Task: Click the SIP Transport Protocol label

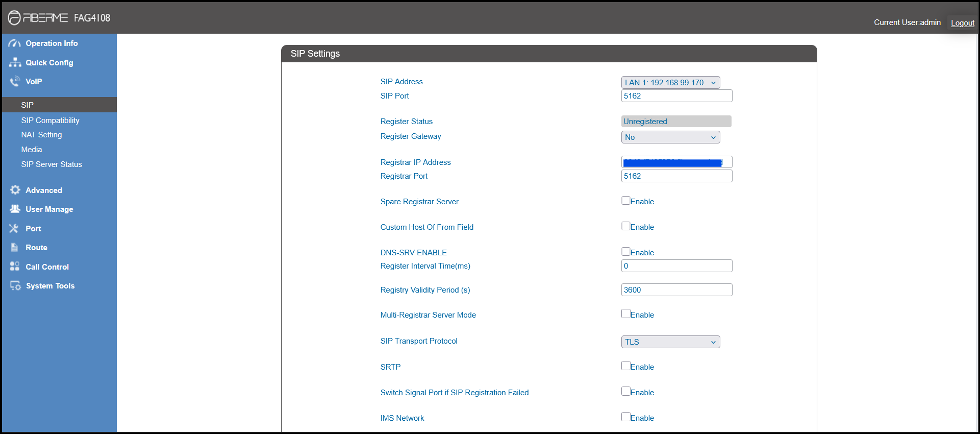Action: coord(419,341)
